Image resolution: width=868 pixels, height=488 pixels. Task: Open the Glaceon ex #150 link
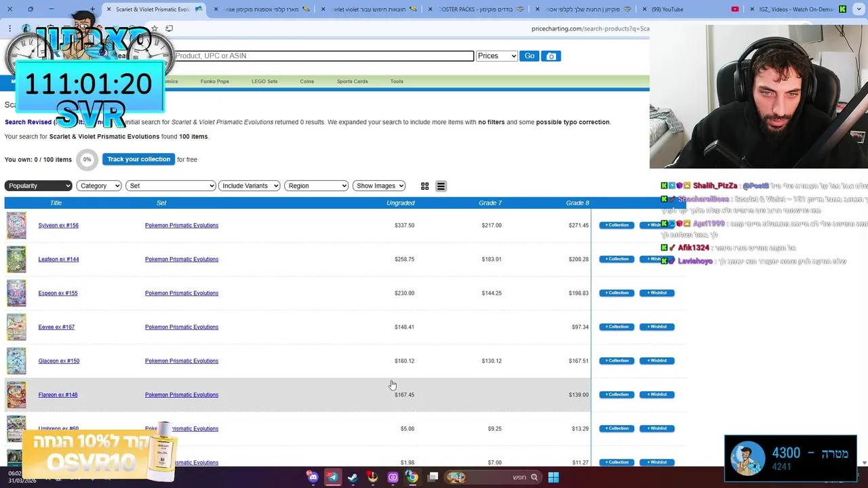59,361
